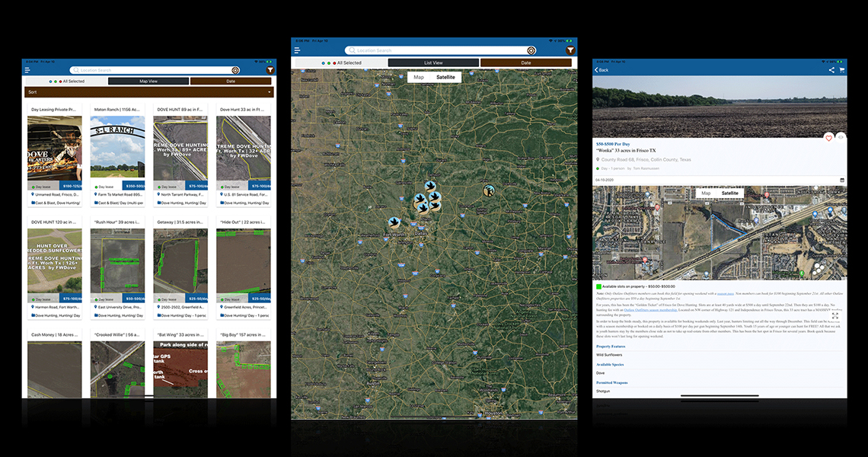Click topmost dove marker in the cluster
The image size is (868, 457).
pyautogui.click(x=429, y=186)
